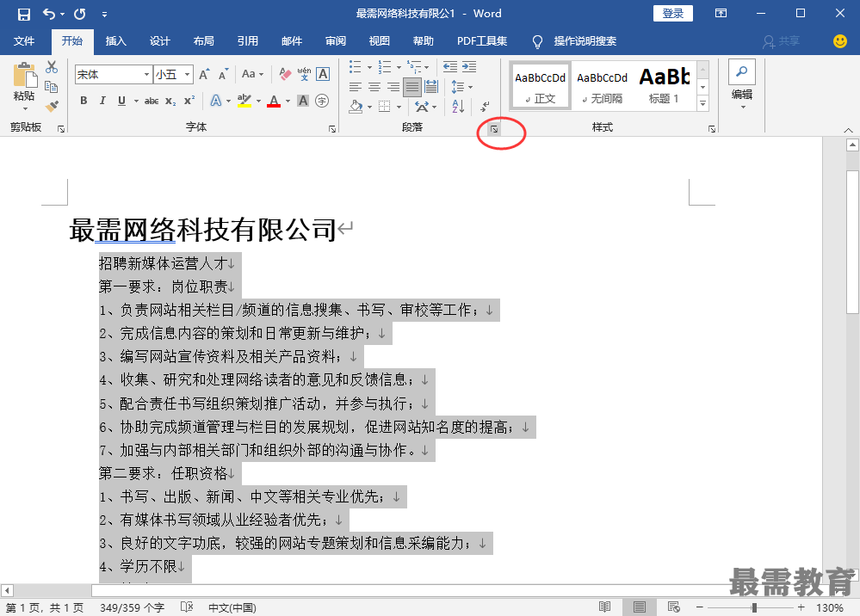Click the Save icon in quick access toolbar
Screen dimensions: 860x616
pos(24,15)
